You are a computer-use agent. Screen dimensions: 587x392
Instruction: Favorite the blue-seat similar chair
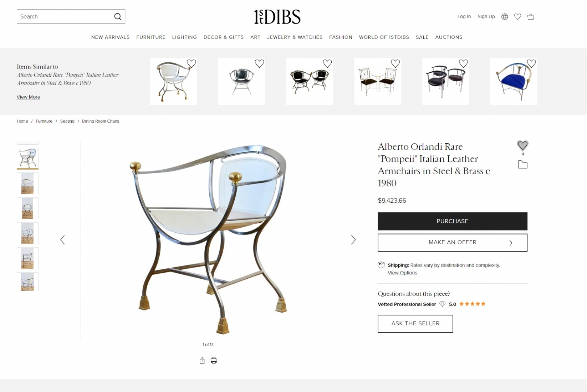click(x=531, y=64)
